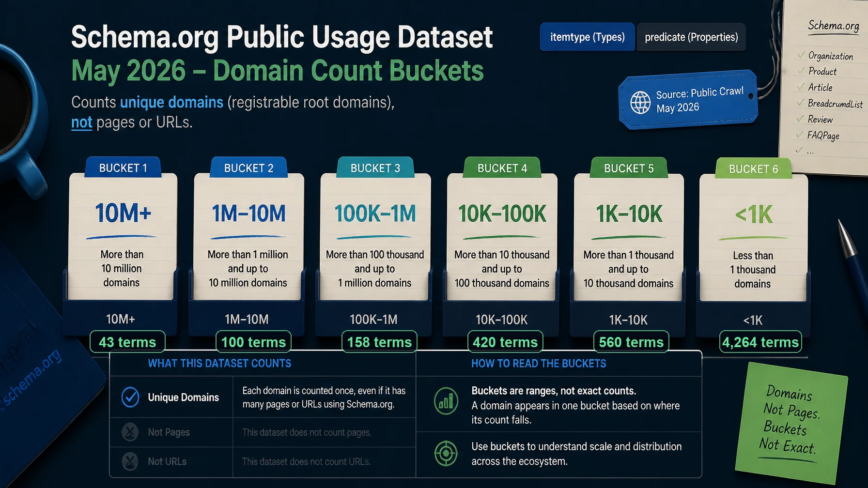The width and height of the screenshot is (868, 488).
Task: Click the 'Not Pages' row label
Action: click(x=169, y=432)
